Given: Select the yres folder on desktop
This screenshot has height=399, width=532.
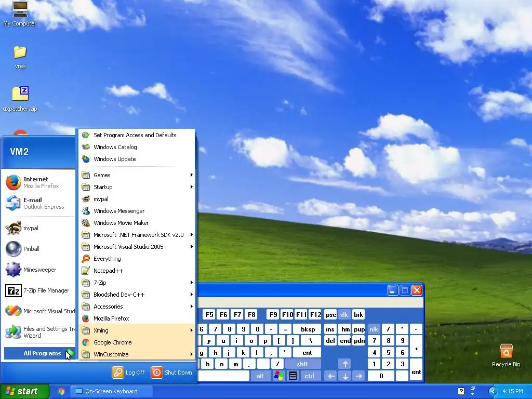Looking at the screenshot, I should pos(20,57).
